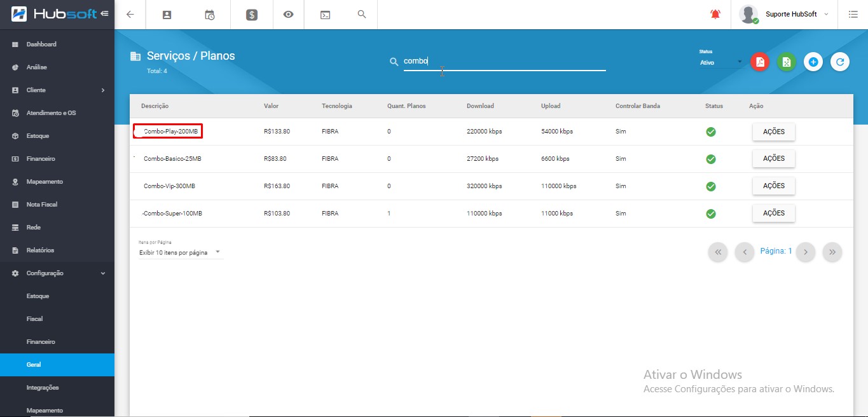
Task: Click the red PDF export icon
Action: [x=760, y=62]
